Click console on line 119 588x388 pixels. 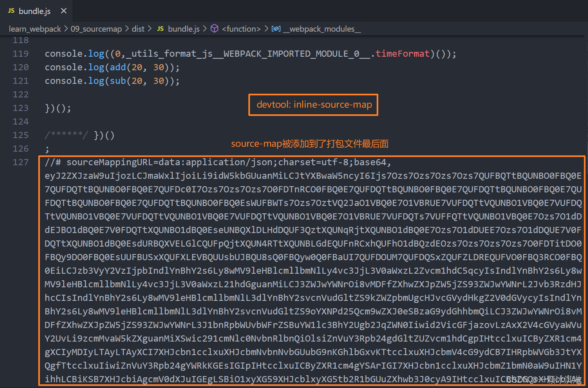click(x=64, y=54)
